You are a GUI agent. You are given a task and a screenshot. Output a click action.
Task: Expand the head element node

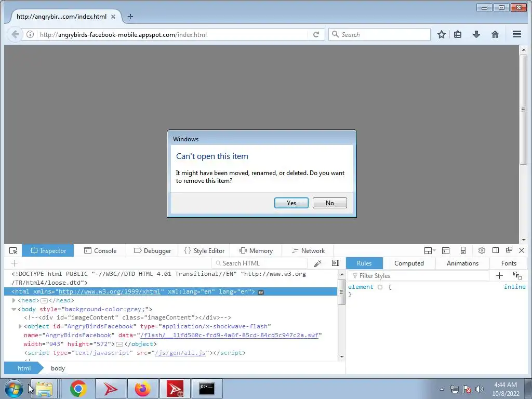pyautogui.click(x=14, y=301)
